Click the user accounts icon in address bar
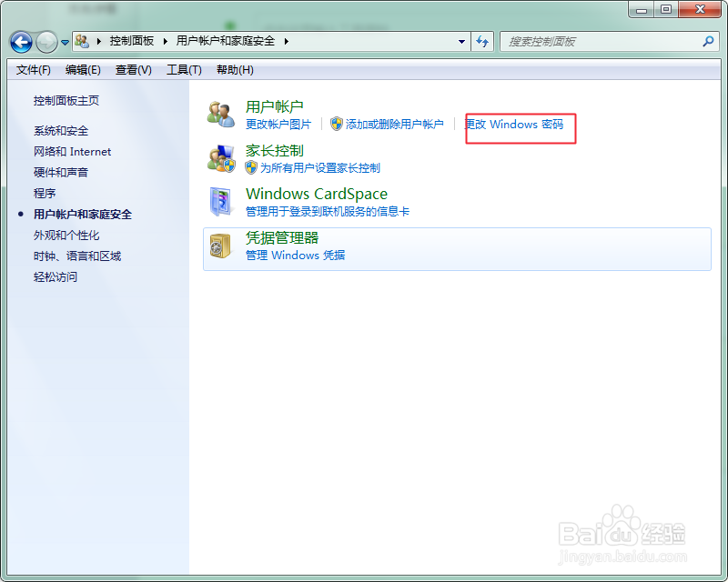This screenshot has width=728, height=582. pyautogui.click(x=82, y=41)
